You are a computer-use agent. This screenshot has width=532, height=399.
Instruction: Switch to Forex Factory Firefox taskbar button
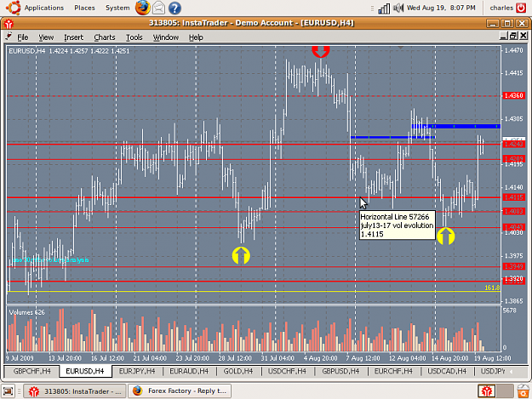tap(180, 391)
